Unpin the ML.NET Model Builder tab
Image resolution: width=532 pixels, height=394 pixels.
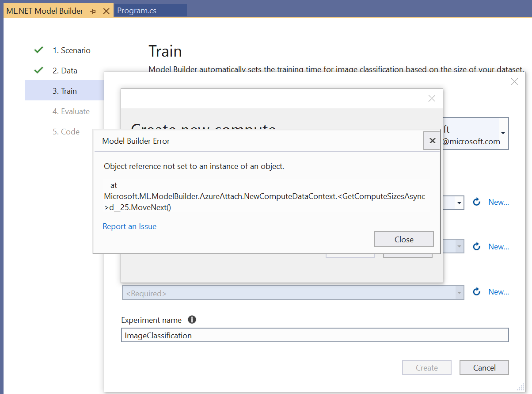pos(93,10)
